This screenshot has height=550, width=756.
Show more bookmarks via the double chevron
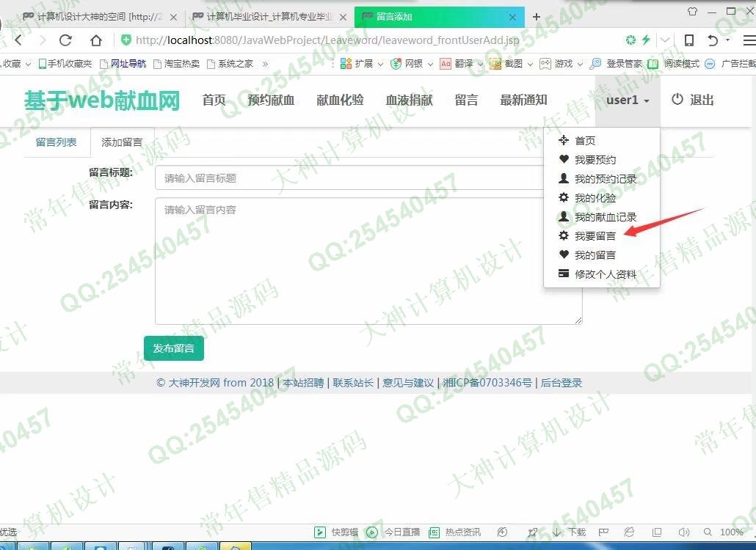265,64
